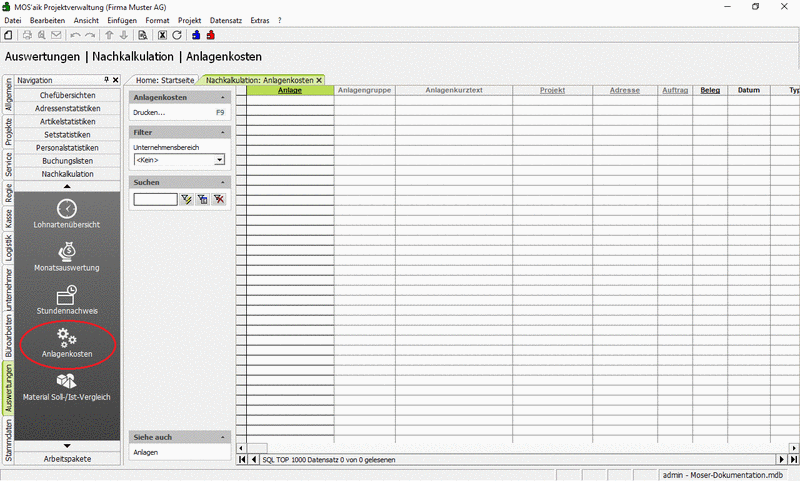The image size is (800, 481).
Task: Click the boxed X toolbar icon
Action: tap(162, 35)
